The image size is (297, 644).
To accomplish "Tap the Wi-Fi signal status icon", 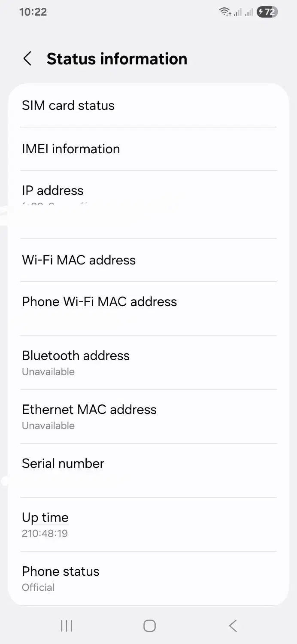I will pos(225,12).
